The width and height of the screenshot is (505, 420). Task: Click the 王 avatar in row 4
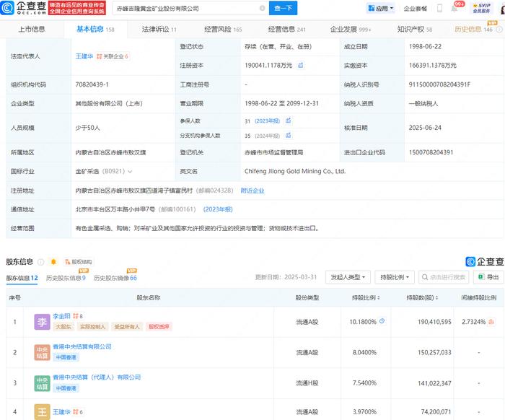[x=42, y=412]
